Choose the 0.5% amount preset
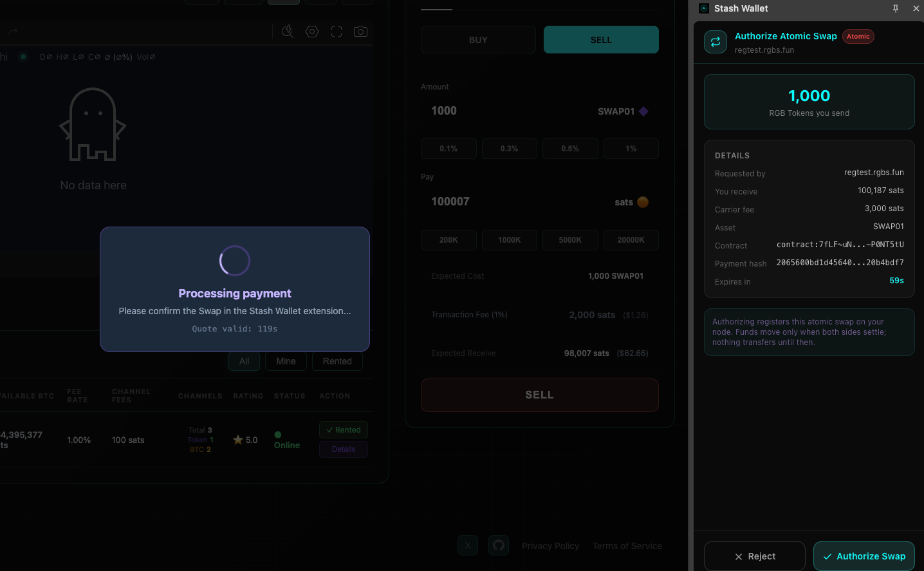The image size is (924, 571). pyautogui.click(x=570, y=149)
